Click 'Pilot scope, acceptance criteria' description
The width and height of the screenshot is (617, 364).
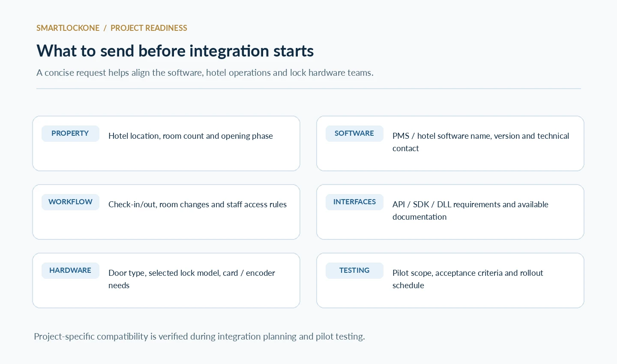click(468, 279)
